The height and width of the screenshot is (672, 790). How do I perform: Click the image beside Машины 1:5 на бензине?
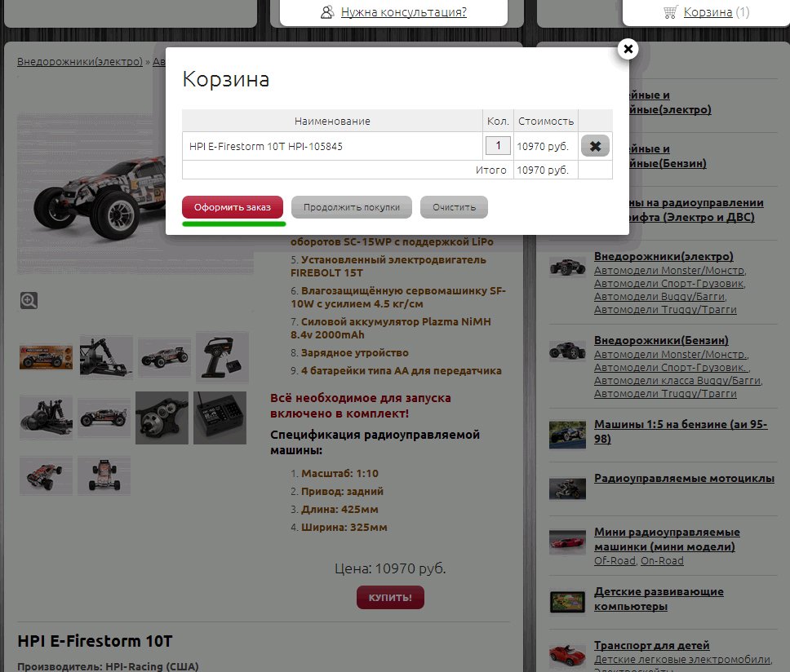click(x=567, y=435)
